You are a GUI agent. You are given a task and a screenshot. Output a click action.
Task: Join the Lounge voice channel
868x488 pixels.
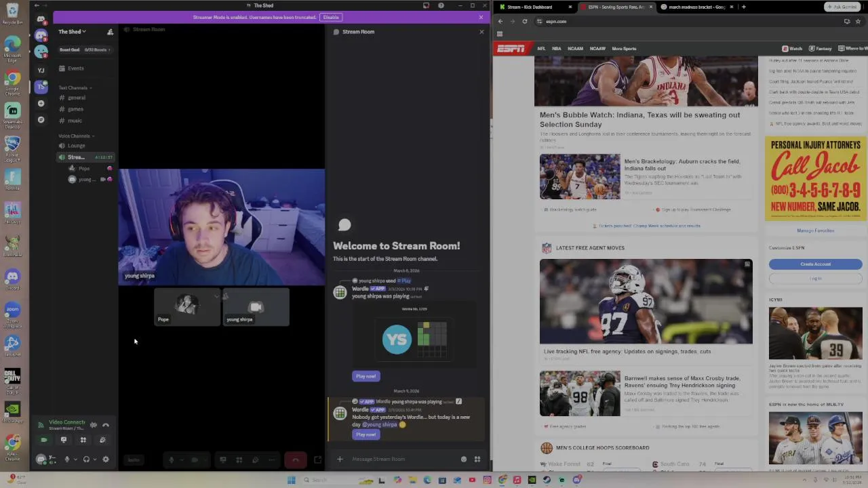[x=76, y=146]
